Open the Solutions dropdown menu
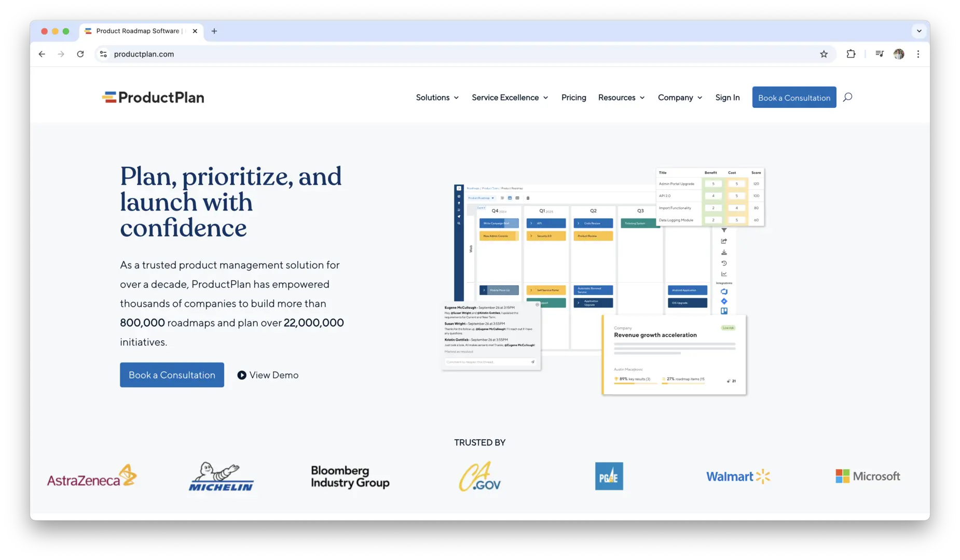The image size is (960, 560). coord(437,97)
